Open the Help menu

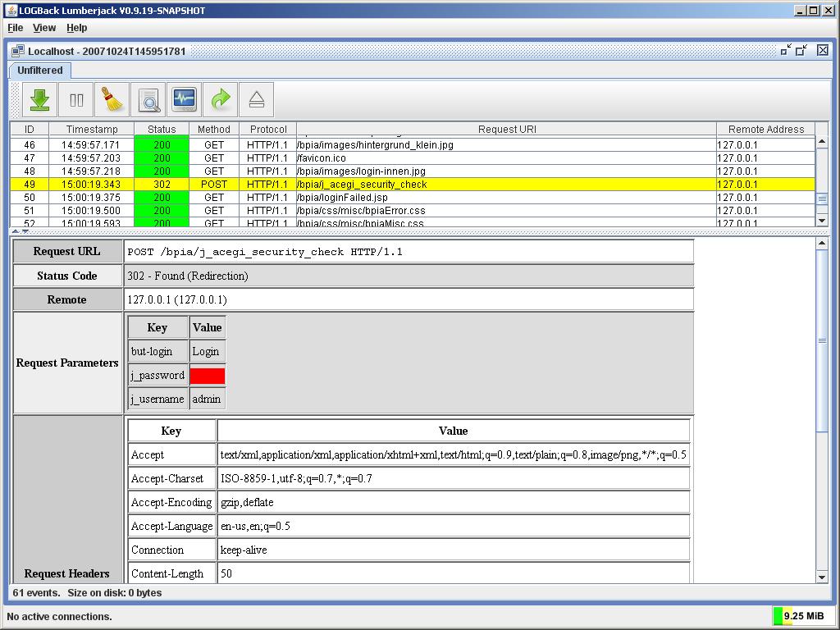point(76,27)
